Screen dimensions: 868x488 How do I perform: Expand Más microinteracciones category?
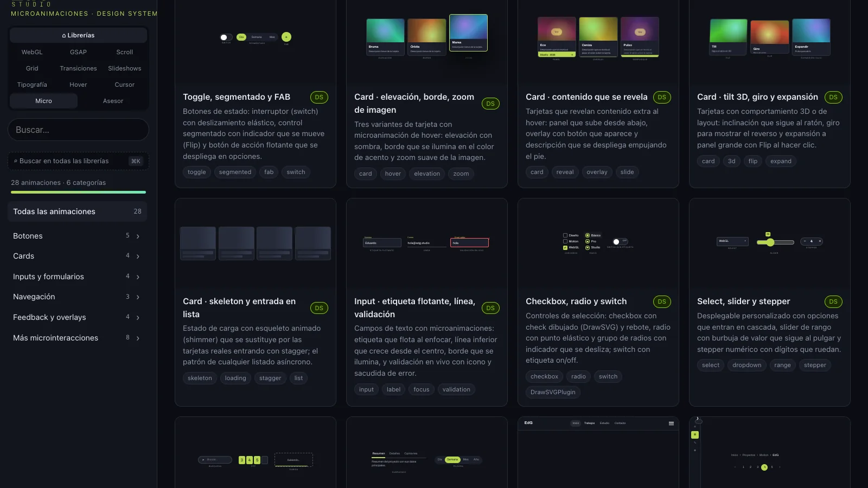pos(78,338)
